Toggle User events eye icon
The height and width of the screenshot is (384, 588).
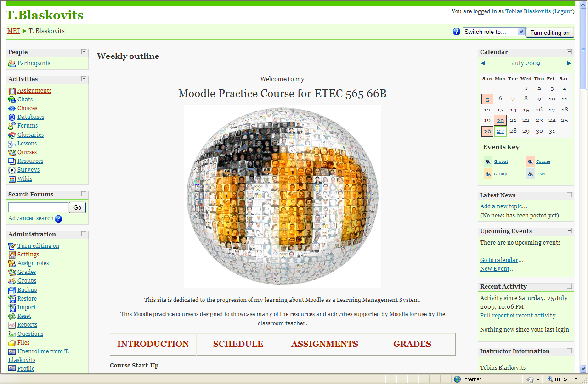531,174
